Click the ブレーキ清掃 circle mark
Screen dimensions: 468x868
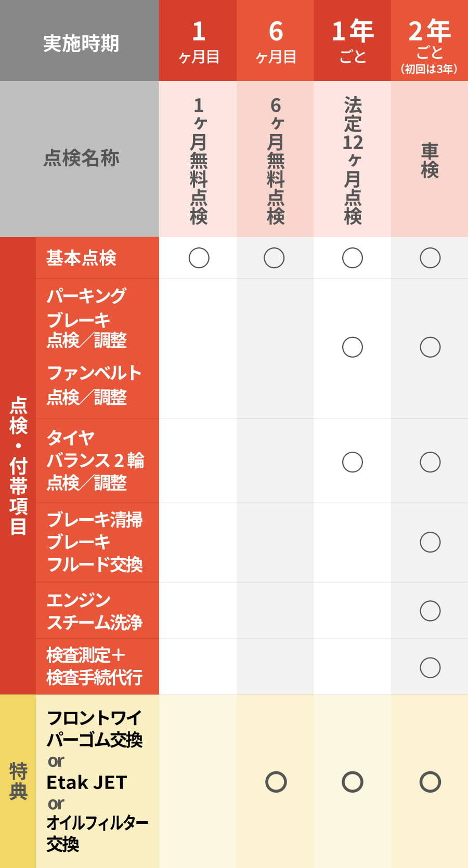430,542
